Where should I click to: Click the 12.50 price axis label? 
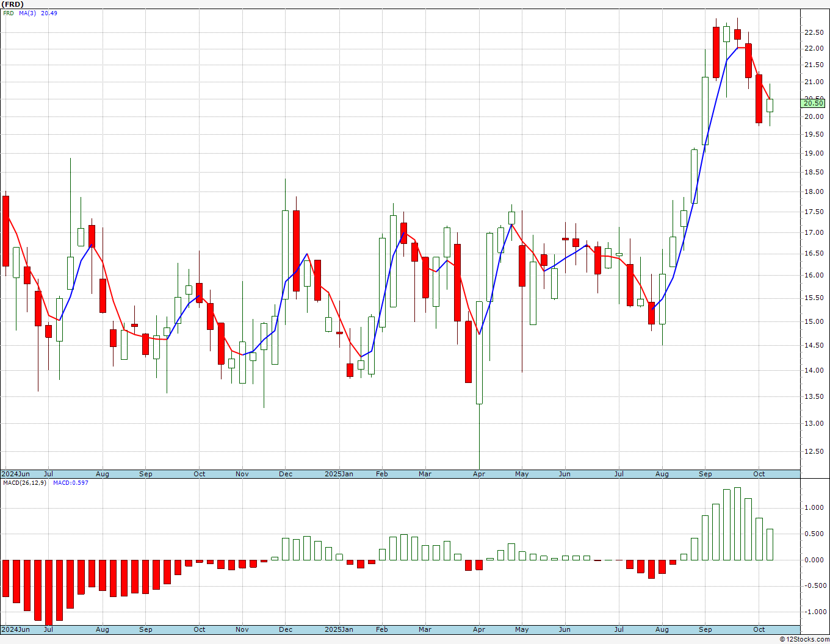point(814,451)
